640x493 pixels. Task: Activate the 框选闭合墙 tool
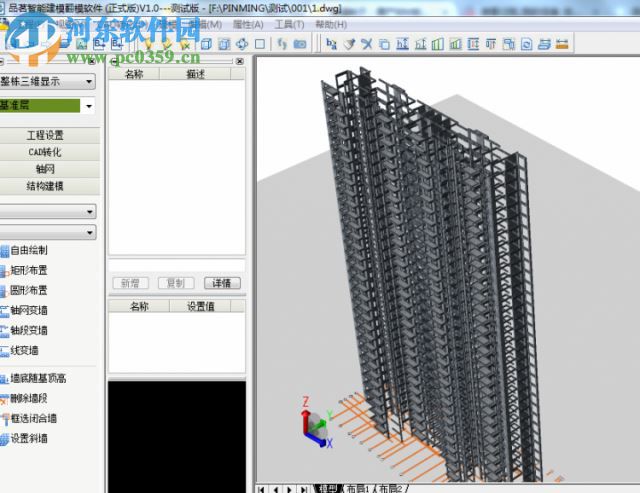pos(32,418)
